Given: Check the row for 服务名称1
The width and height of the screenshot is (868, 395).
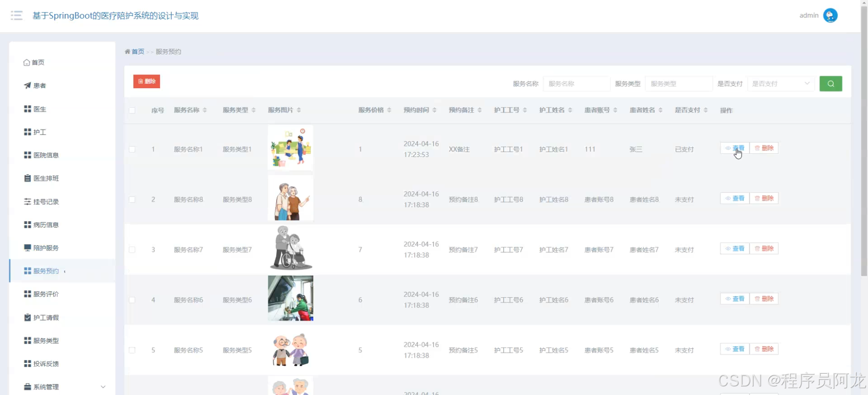Looking at the screenshot, I should click(x=132, y=149).
